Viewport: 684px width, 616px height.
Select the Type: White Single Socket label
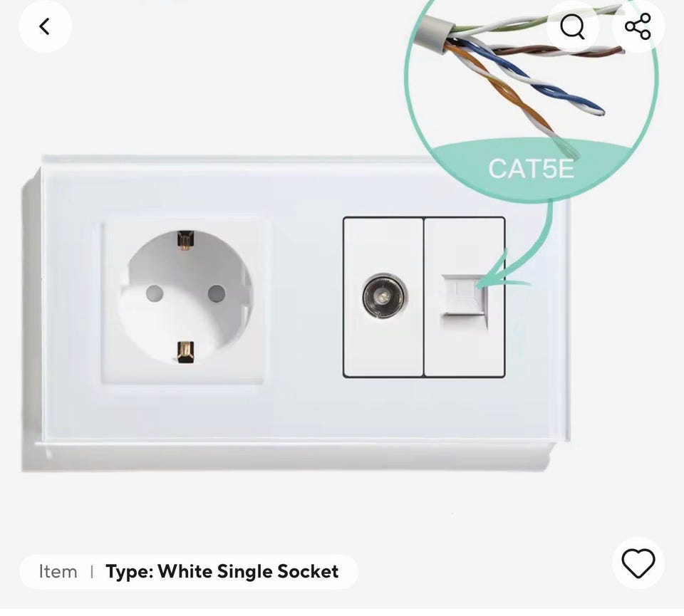pyautogui.click(x=222, y=571)
